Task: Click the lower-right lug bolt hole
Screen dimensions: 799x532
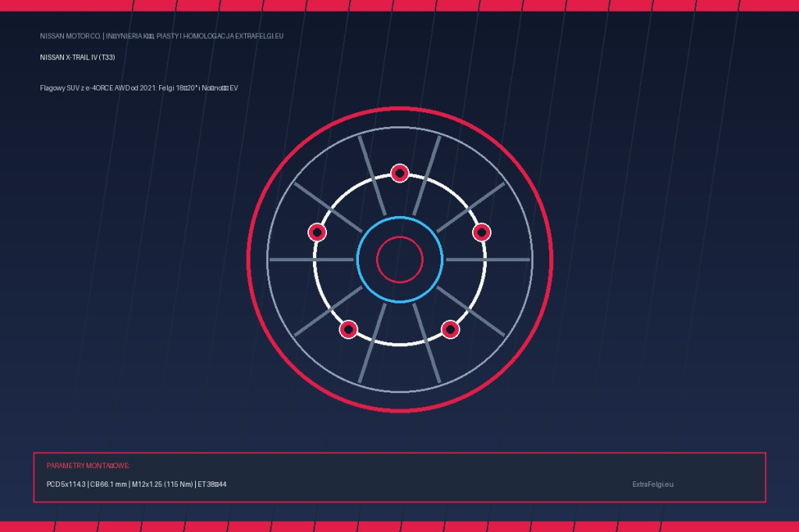Action: (x=450, y=329)
